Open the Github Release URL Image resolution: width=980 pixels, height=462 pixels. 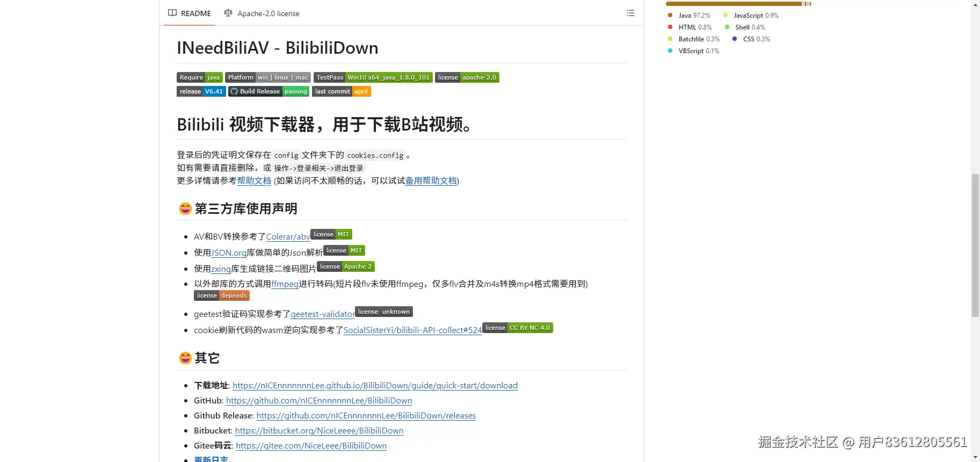366,416
